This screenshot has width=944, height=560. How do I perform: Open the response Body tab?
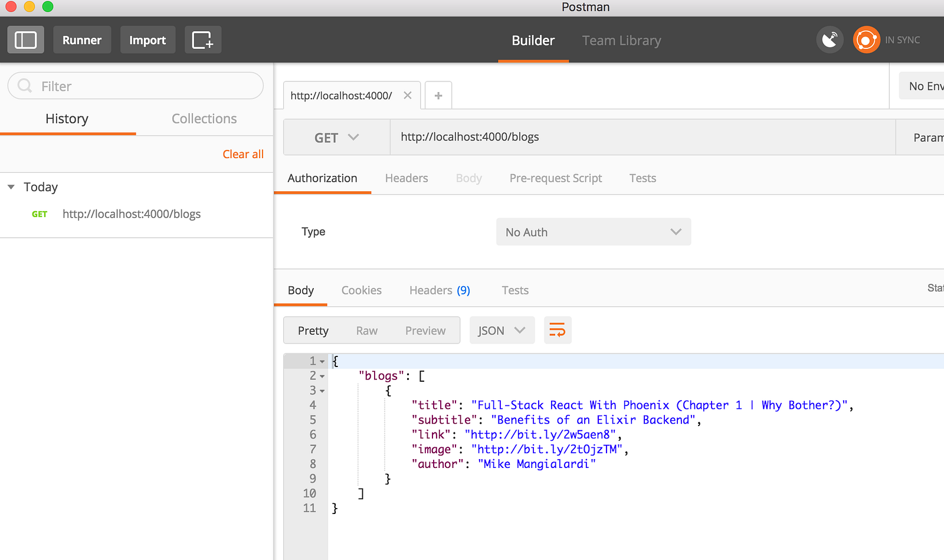[301, 290]
